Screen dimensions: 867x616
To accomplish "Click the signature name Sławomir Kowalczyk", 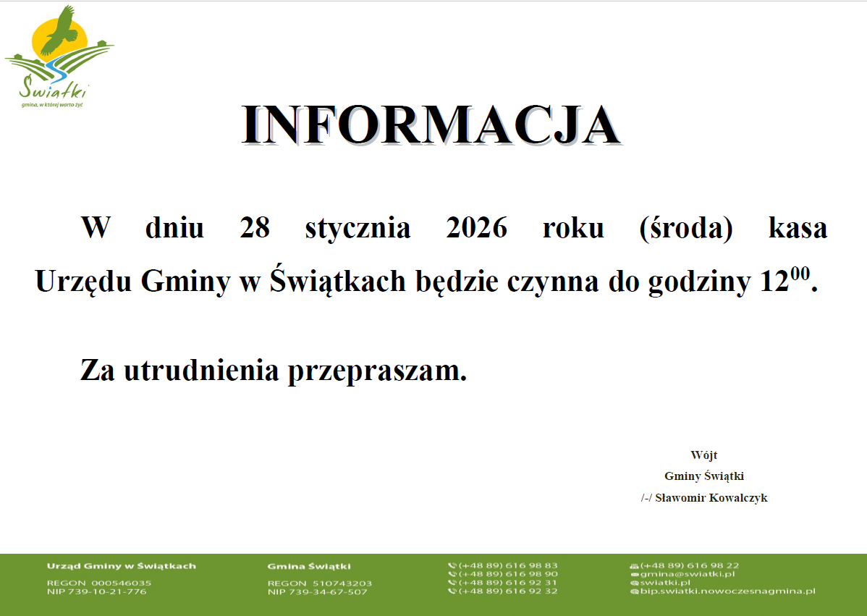I will [711, 498].
